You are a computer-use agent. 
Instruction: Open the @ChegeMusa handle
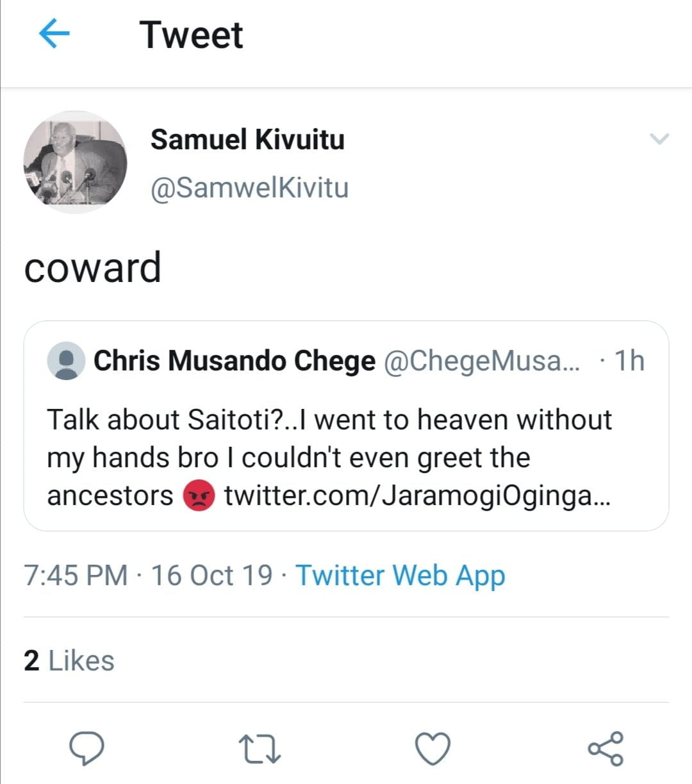(x=481, y=361)
